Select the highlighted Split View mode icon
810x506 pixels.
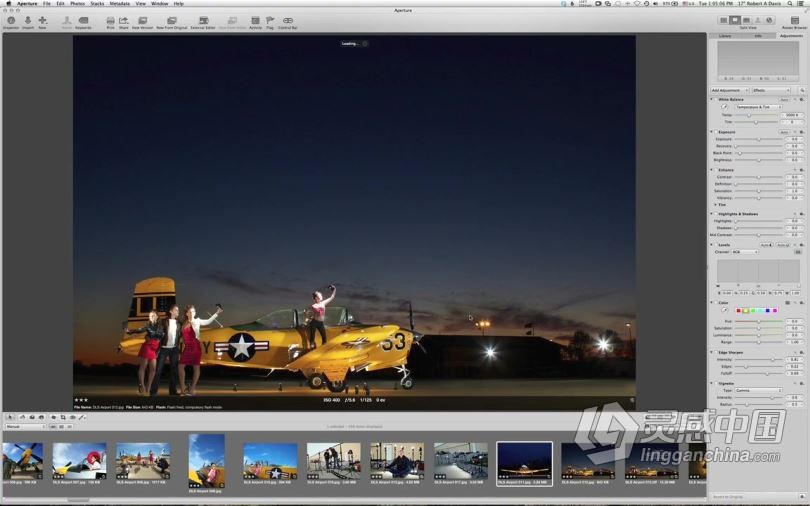735,20
